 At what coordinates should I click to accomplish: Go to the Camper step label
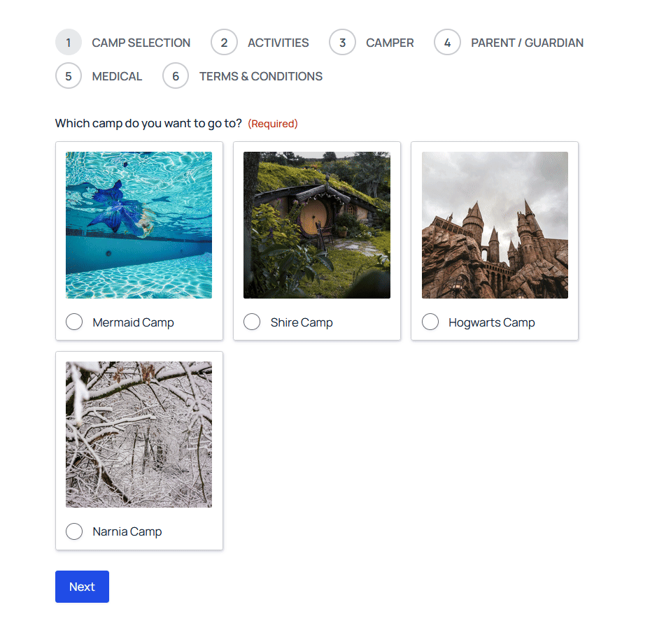click(390, 43)
